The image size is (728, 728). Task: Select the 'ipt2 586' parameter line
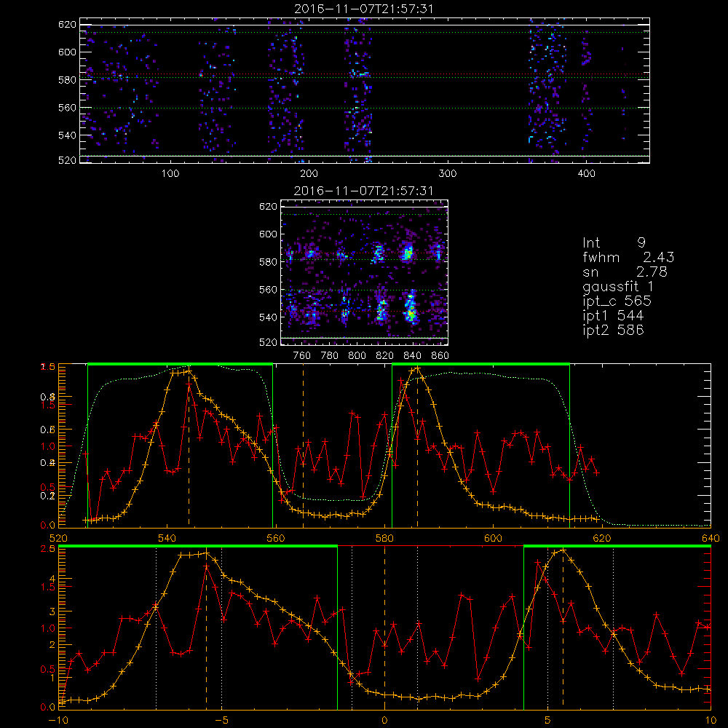point(613,330)
